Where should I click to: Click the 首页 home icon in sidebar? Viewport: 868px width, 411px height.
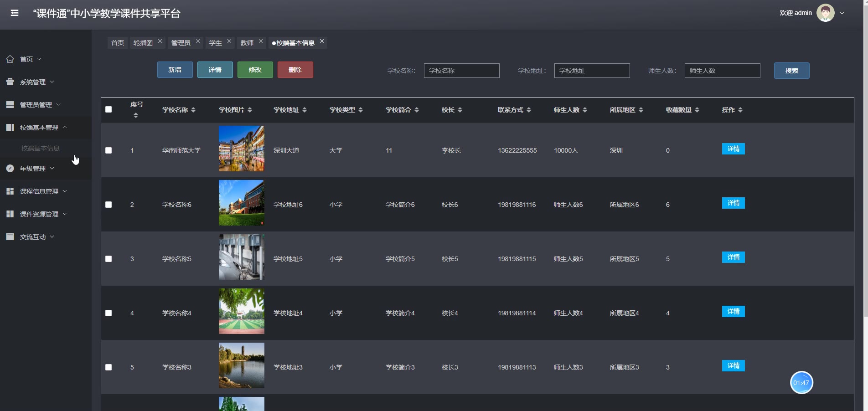10,59
